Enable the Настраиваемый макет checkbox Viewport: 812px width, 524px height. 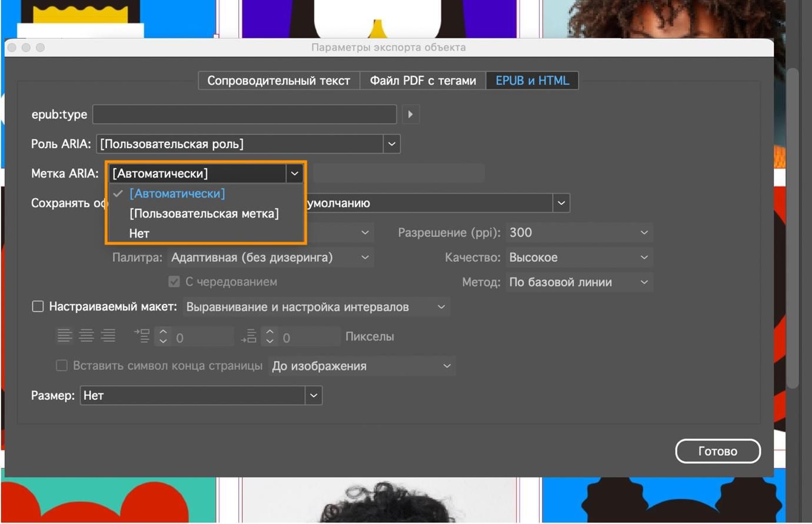click(x=38, y=306)
